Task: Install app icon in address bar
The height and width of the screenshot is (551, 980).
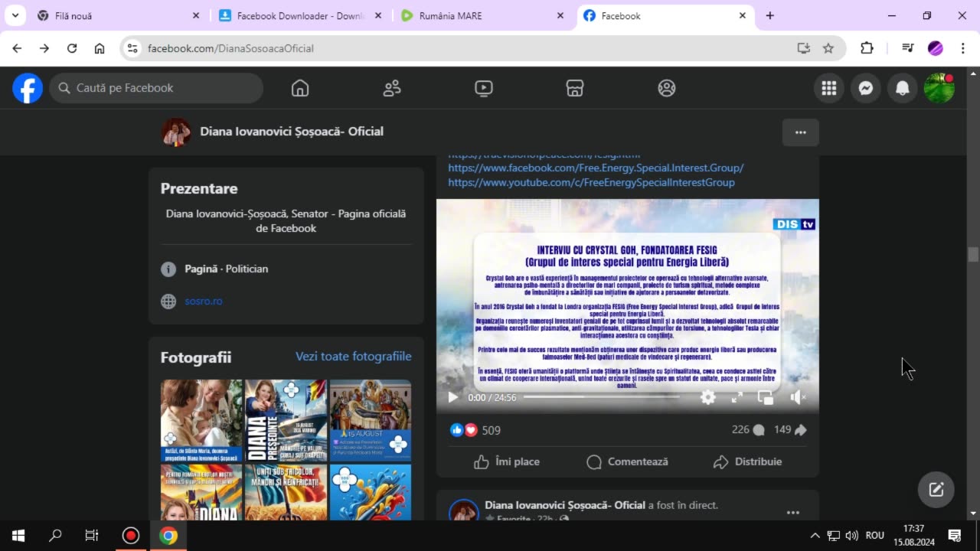Action: [803, 48]
